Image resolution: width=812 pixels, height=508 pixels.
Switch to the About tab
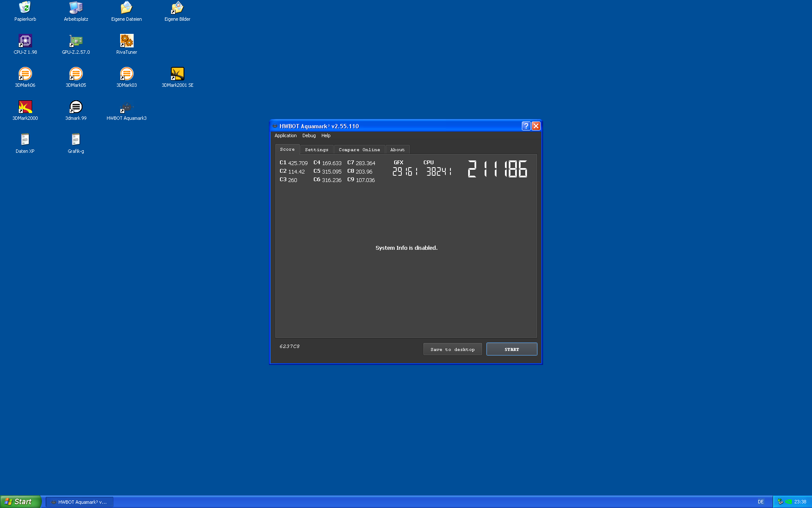(x=397, y=150)
